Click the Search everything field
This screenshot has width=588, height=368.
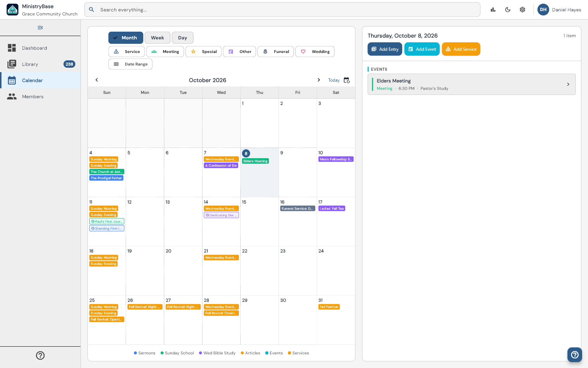pos(282,10)
